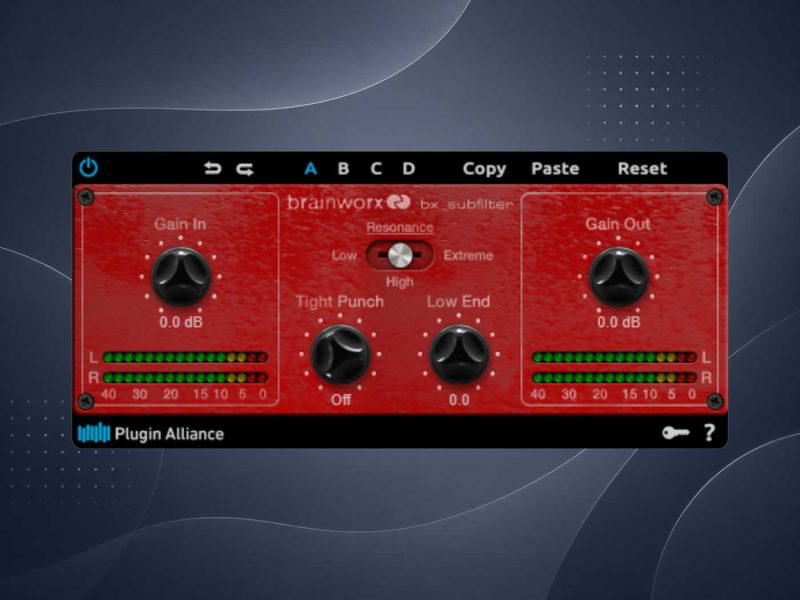Click the Gain Out knob
The width and height of the screenshot is (800, 600).
click(618, 277)
